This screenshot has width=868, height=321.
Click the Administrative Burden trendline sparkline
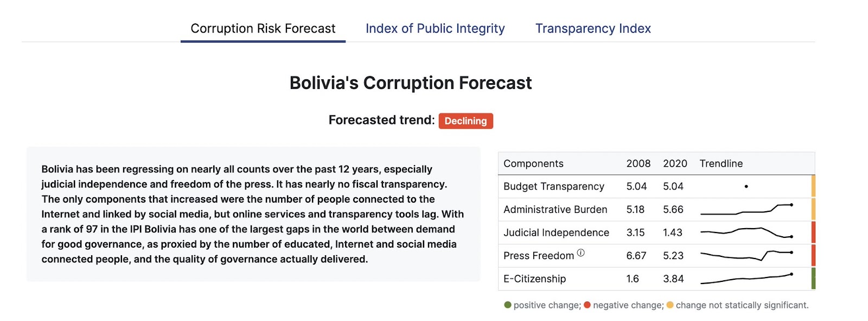click(x=746, y=209)
